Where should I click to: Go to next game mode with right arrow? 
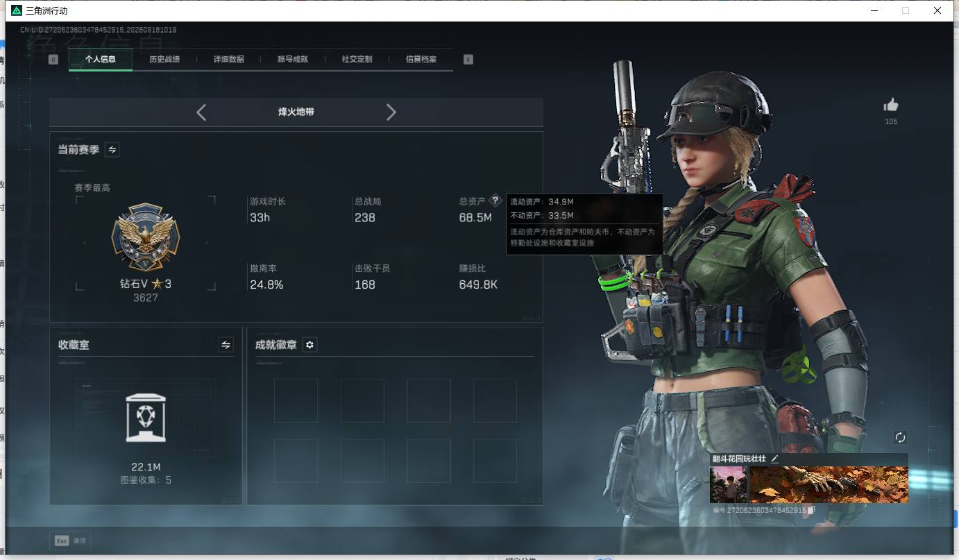point(391,112)
